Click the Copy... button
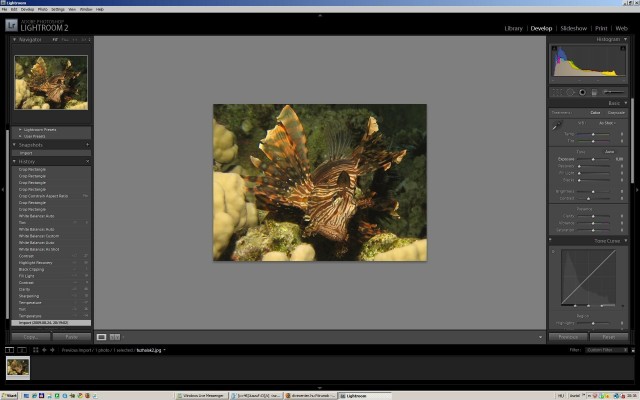This screenshot has height=400, width=640. (30, 337)
